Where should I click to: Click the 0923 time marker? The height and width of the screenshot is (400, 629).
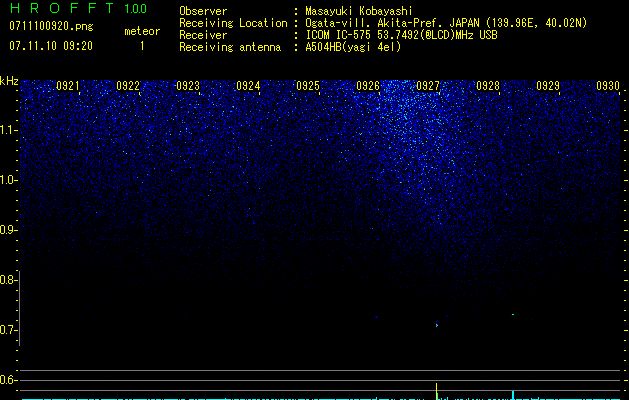click(x=188, y=86)
